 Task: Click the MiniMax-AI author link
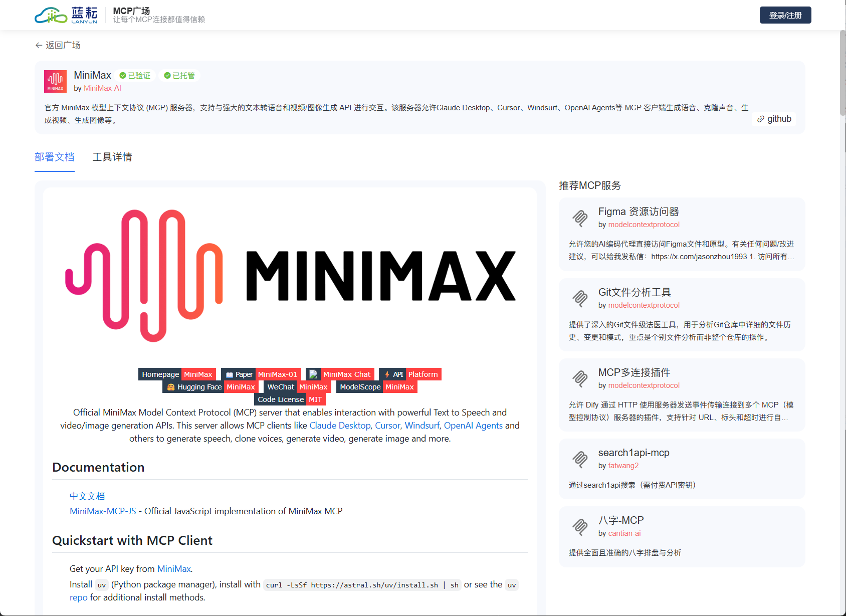coord(102,87)
